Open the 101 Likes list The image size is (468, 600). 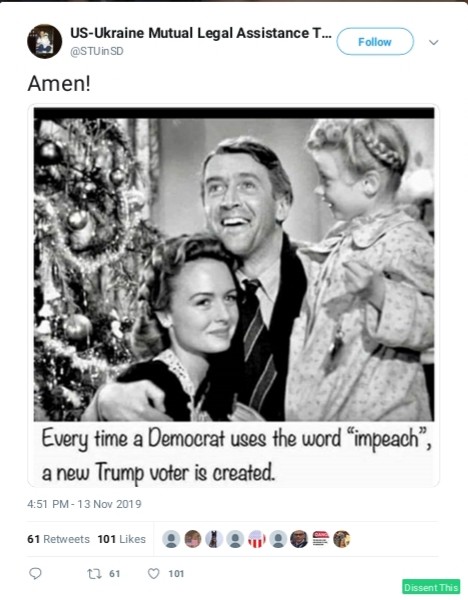(x=121, y=539)
